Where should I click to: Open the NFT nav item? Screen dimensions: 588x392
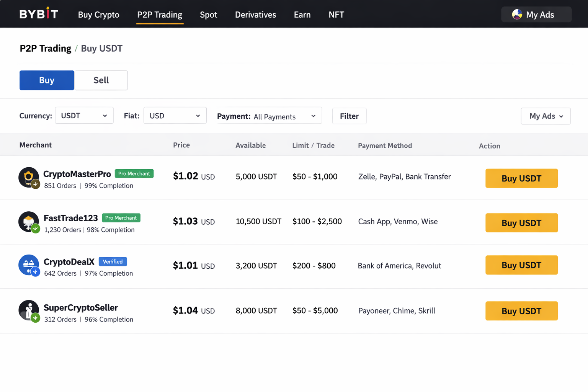tap(336, 15)
